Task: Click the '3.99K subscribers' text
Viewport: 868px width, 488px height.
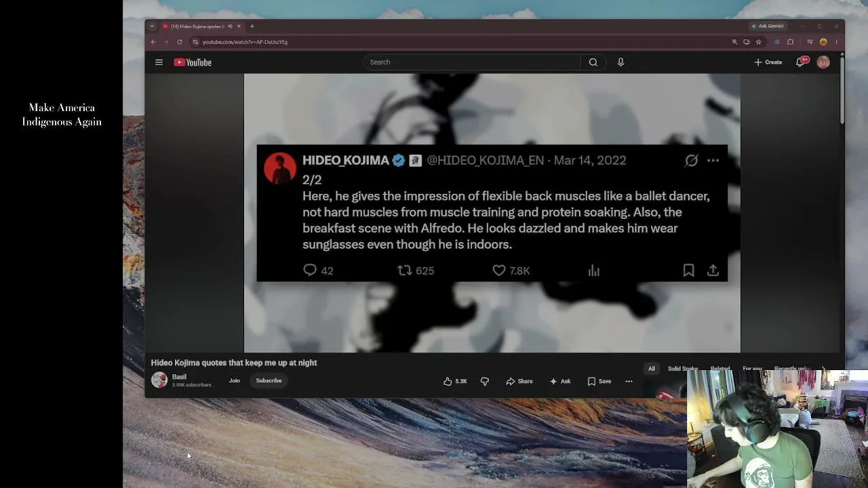Action: tap(191, 385)
